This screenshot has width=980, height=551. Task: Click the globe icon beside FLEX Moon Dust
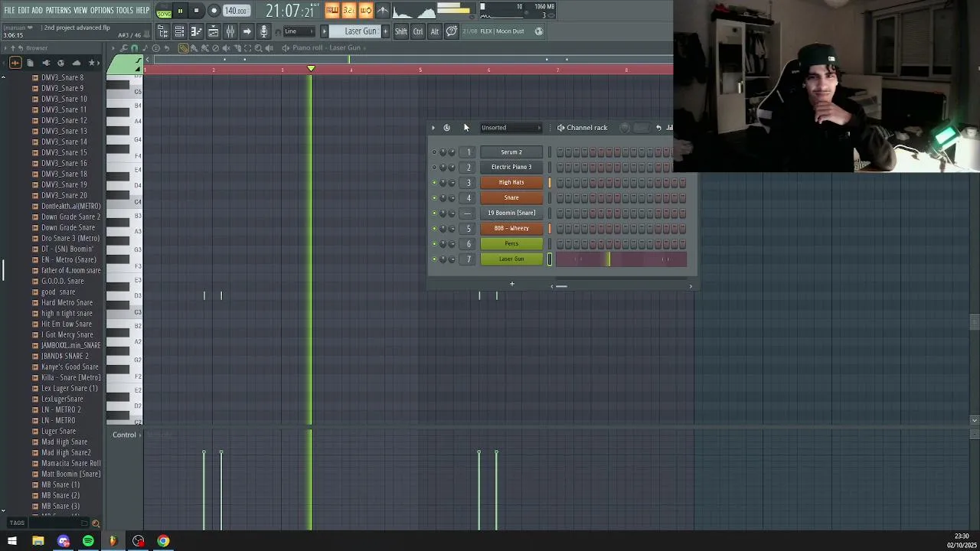pos(539,31)
